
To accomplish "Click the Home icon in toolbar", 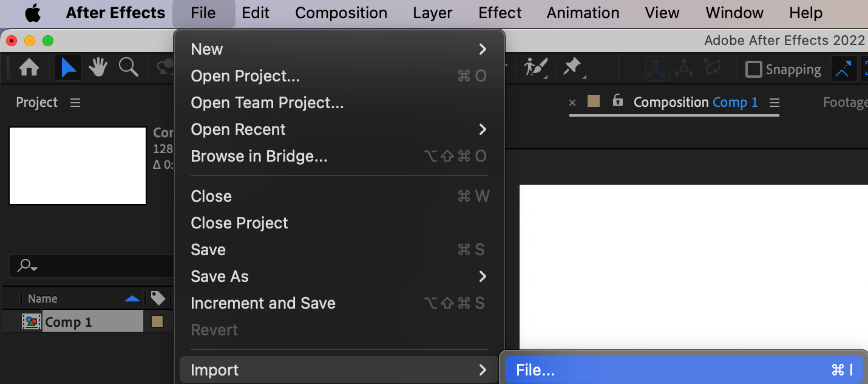I will tap(29, 68).
